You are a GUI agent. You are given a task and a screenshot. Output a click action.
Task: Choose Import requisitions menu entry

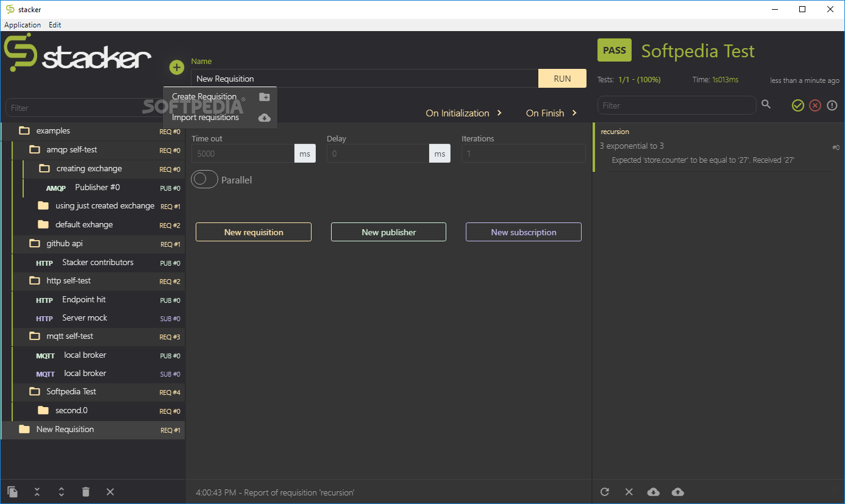point(220,118)
